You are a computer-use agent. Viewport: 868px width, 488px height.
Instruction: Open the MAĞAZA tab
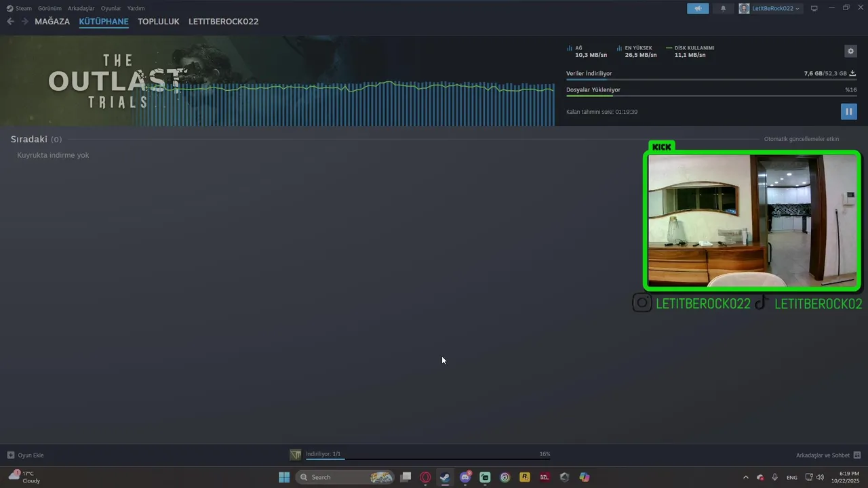52,22
